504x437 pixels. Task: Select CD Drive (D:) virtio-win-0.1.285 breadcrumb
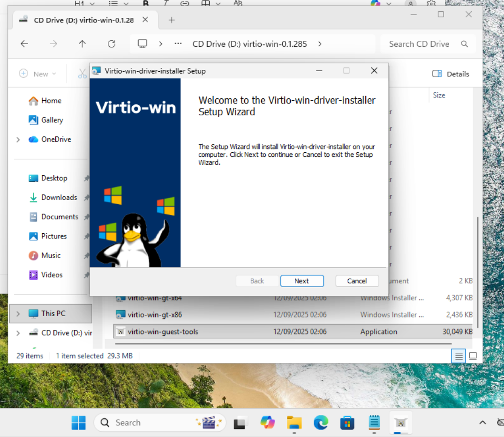pos(250,44)
